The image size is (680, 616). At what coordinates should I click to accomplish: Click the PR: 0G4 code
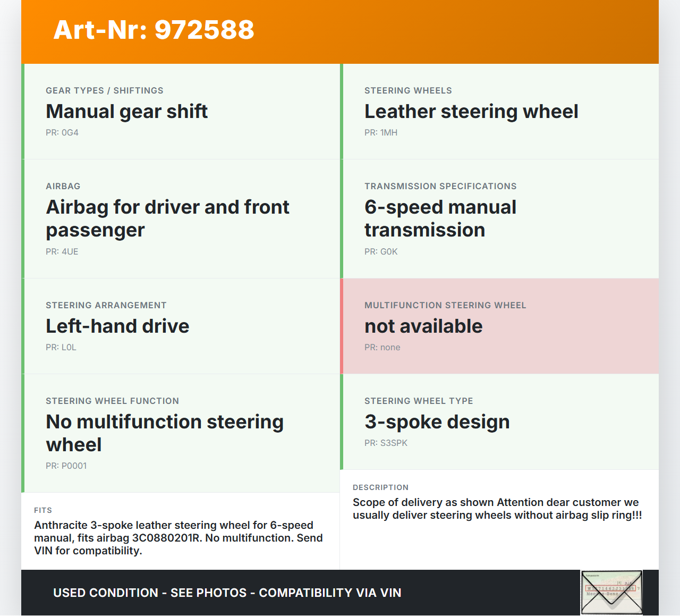[62, 133]
